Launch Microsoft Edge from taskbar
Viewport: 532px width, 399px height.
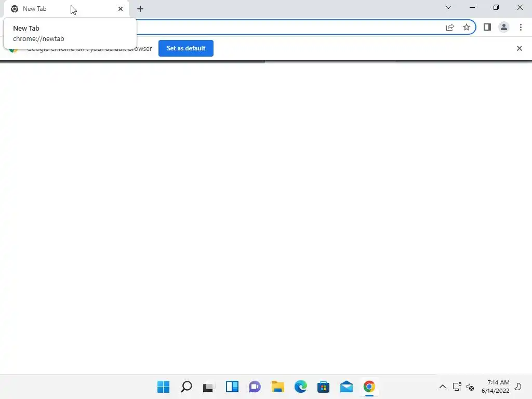pos(301,387)
